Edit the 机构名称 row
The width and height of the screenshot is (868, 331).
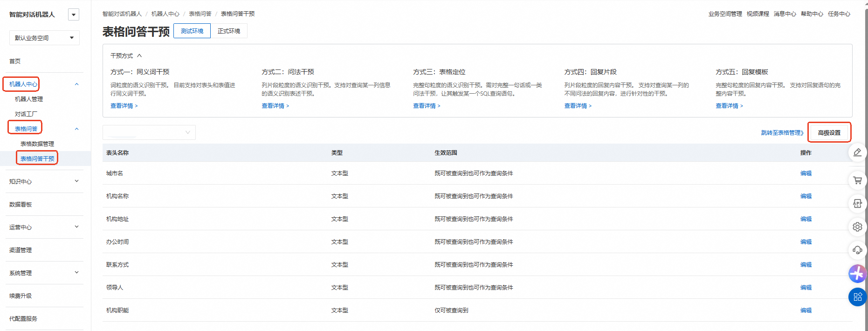(806, 196)
